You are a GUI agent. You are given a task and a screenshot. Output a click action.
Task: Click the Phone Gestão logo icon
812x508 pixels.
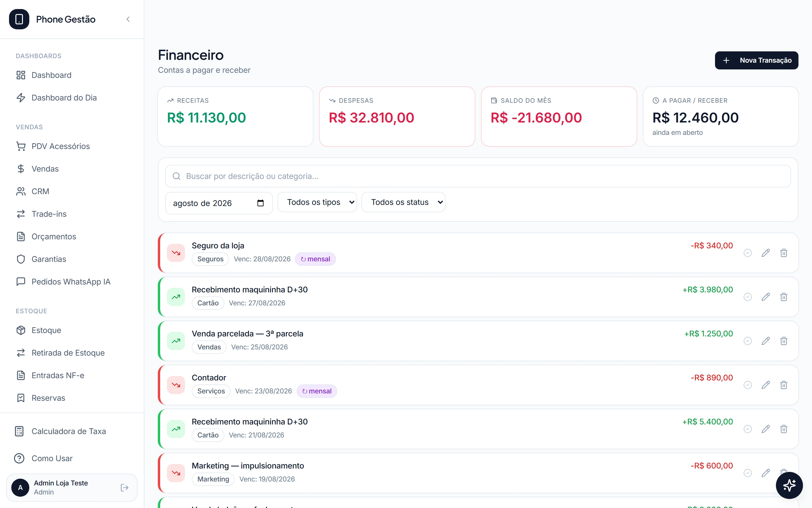click(19, 19)
